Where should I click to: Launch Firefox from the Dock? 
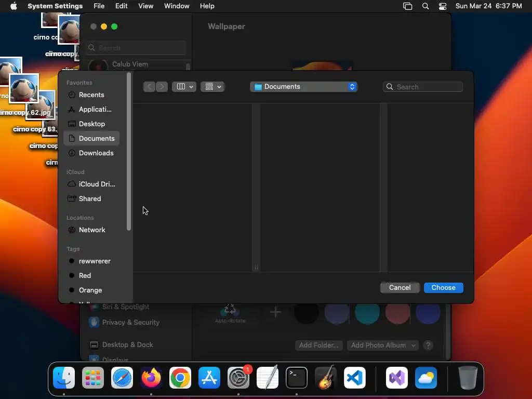[151, 378]
